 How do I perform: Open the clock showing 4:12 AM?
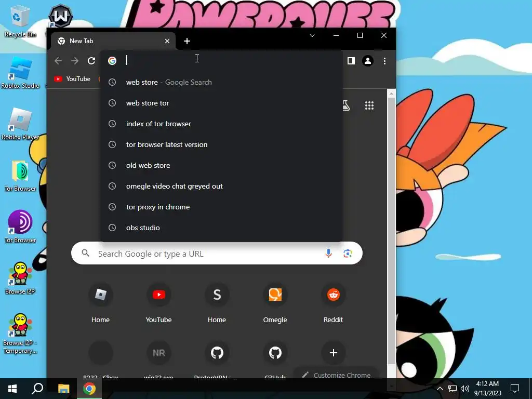click(x=487, y=389)
